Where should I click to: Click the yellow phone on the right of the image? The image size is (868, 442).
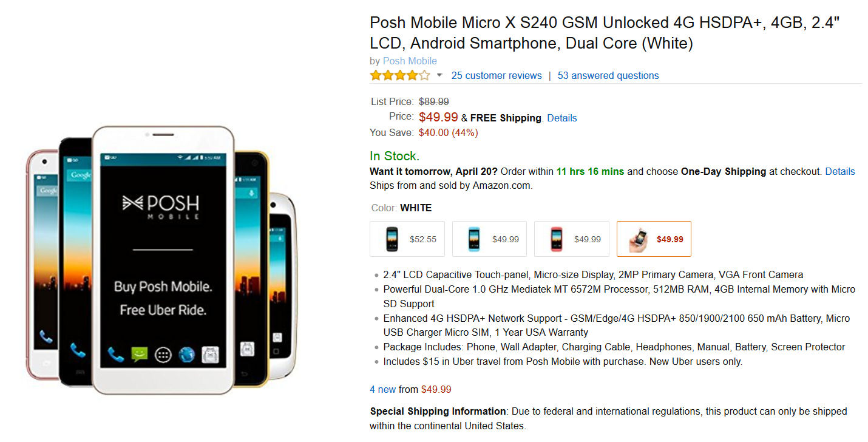251,267
